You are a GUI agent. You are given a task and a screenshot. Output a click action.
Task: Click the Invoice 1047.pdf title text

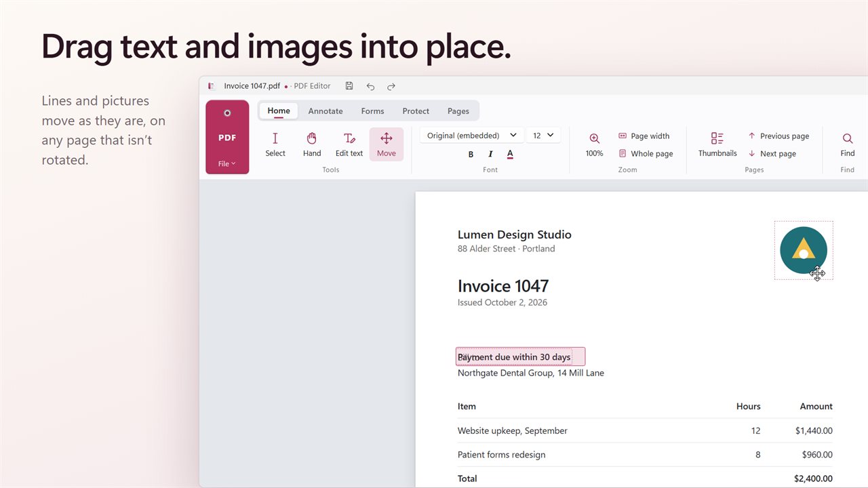pos(252,86)
